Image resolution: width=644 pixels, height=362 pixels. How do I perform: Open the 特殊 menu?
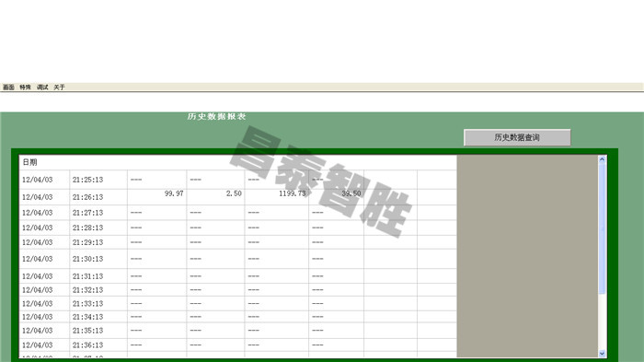click(x=26, y=88)
